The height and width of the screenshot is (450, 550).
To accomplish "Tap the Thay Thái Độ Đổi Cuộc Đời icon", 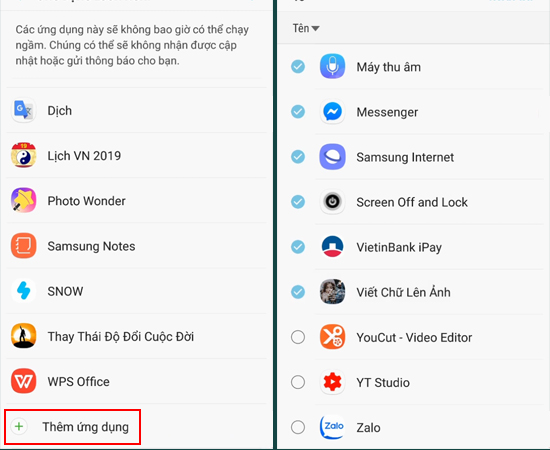I will (24, 336).
